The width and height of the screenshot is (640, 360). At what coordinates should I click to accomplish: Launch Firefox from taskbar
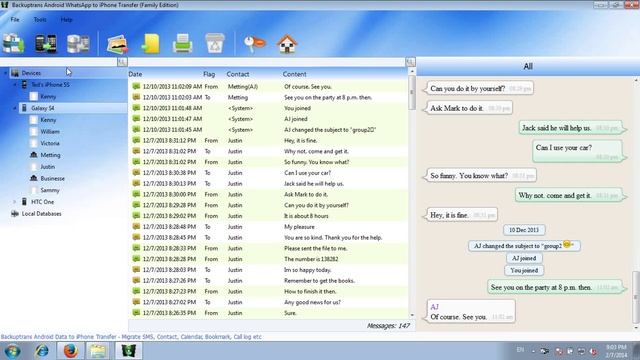70,351
